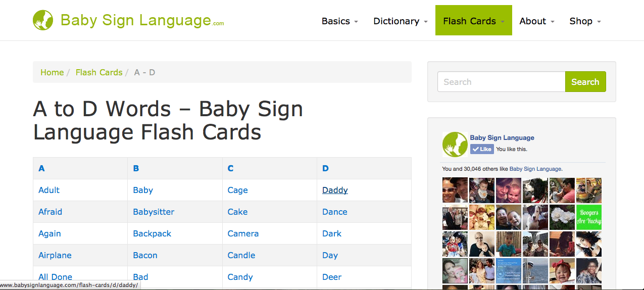
Task: Open the Daddy flash card link
Action: pos(335,190)
